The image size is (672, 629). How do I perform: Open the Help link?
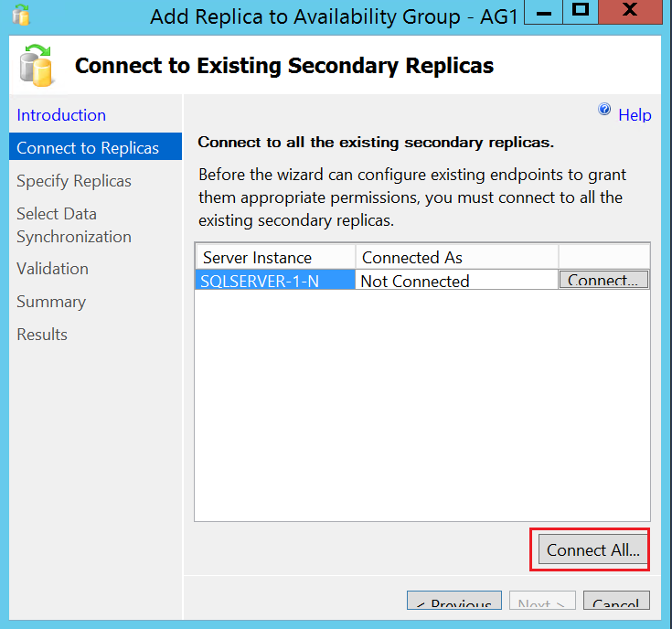click(635, 115)
